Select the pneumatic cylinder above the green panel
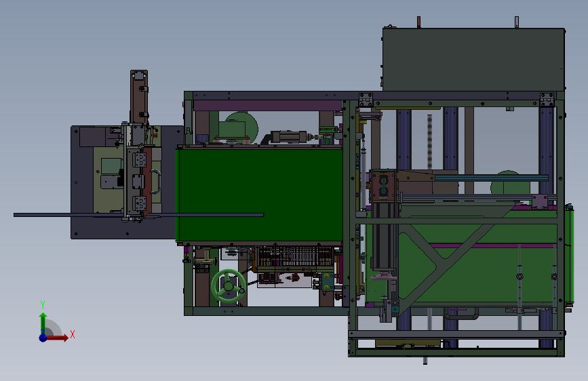588x381 pixels. (x=289, y=136)
